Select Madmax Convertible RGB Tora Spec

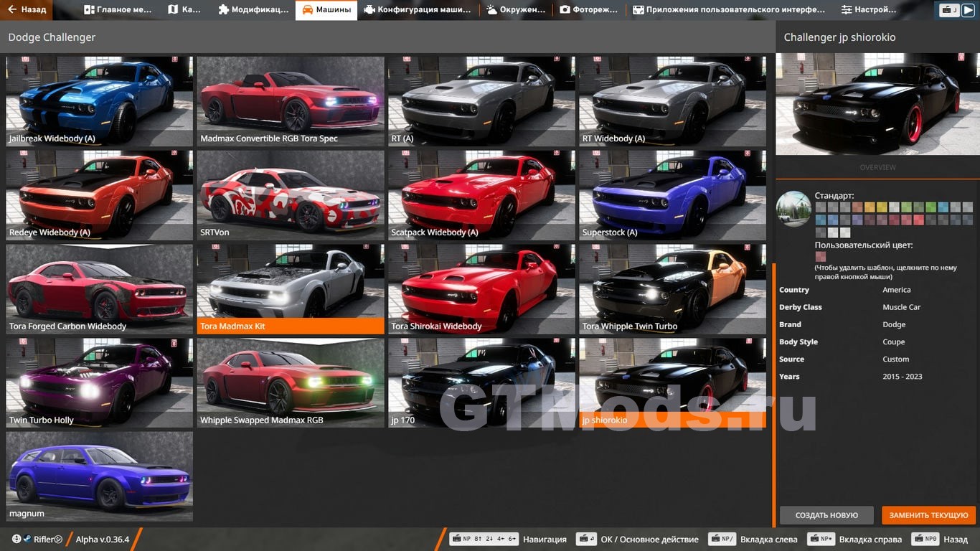point(291,101)
